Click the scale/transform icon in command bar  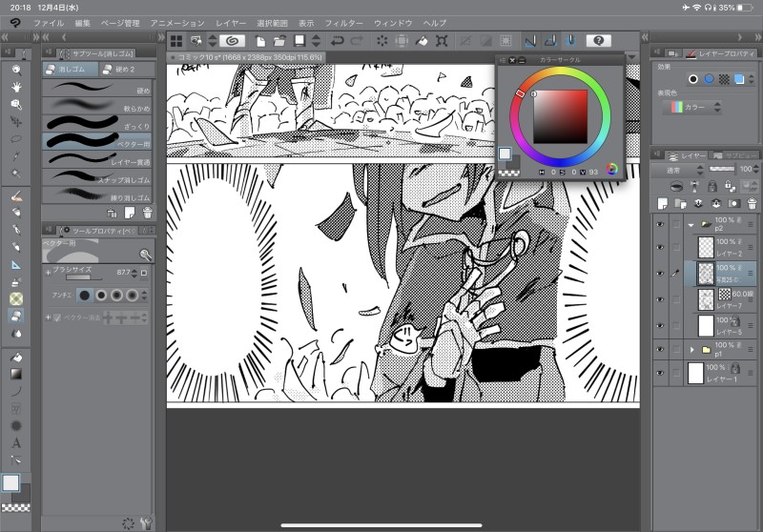442,41
